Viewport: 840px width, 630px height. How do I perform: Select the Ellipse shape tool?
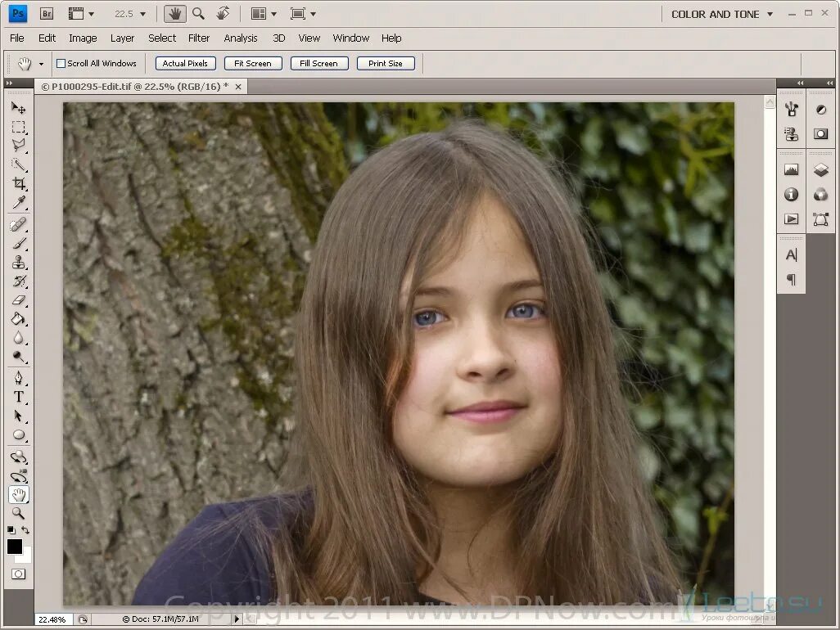(x=19, y=434)
